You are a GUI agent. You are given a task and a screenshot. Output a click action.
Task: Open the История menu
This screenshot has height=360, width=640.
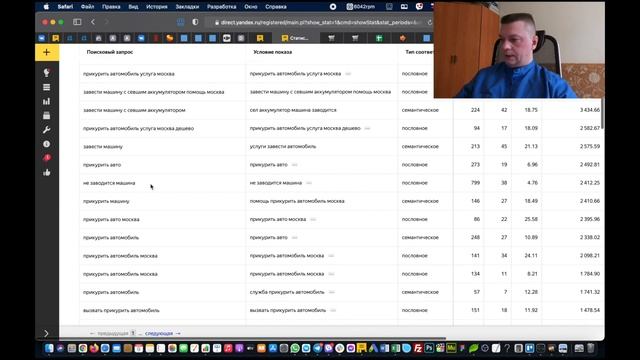pos(157,7)
